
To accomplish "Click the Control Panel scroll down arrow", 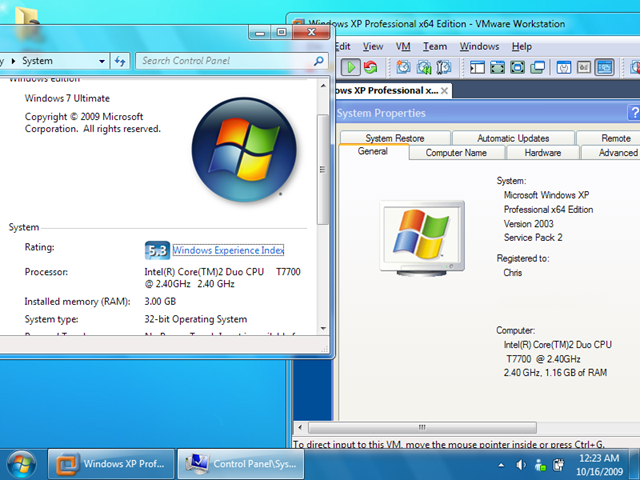I will [323, 328].
